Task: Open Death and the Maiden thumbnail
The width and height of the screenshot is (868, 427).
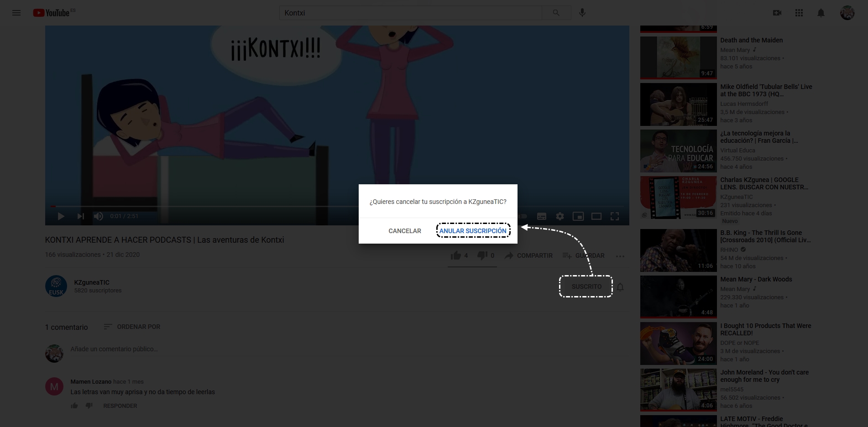Action: [x=679, y=58]
